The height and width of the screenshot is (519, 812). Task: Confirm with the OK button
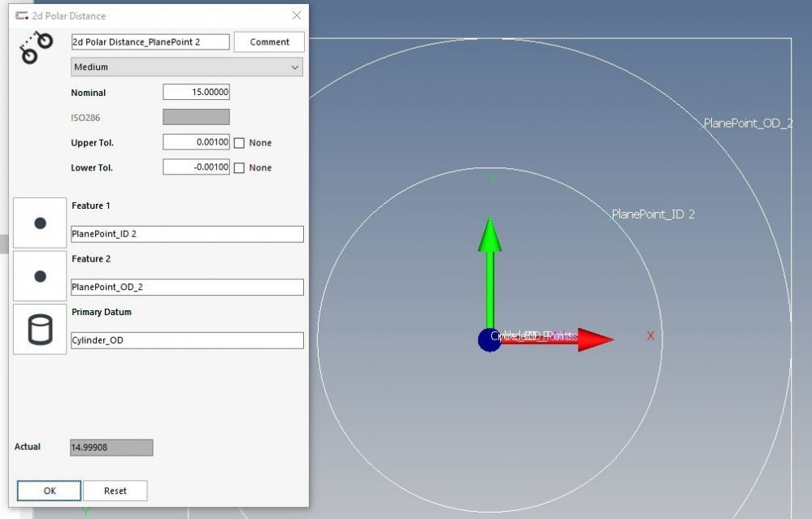50,491
